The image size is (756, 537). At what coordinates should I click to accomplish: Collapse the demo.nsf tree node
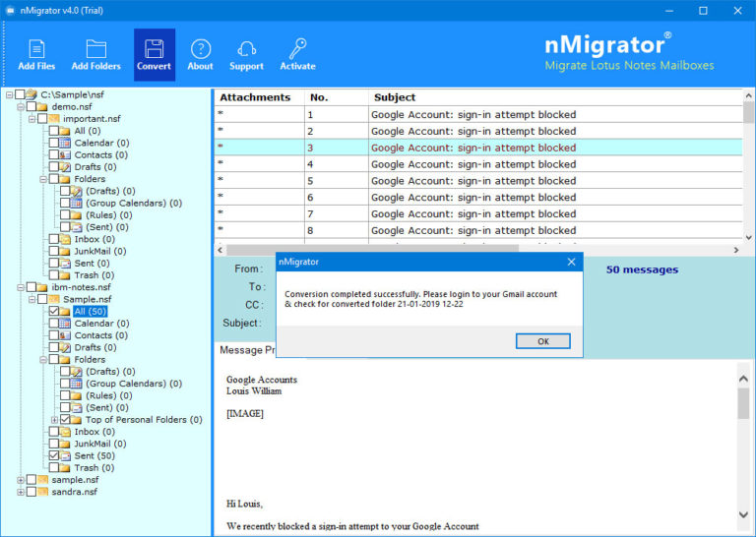(x=21, y=107)
